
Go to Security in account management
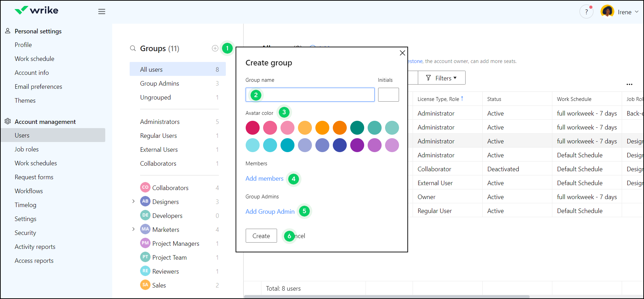pyautogui.click(x=25, y=233)
